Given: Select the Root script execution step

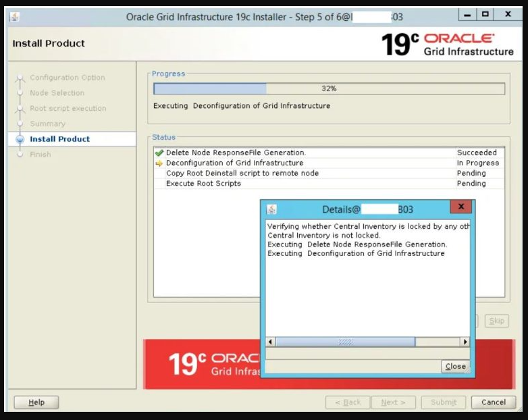Looking at the screenshot, I should [x=68, y=109].
